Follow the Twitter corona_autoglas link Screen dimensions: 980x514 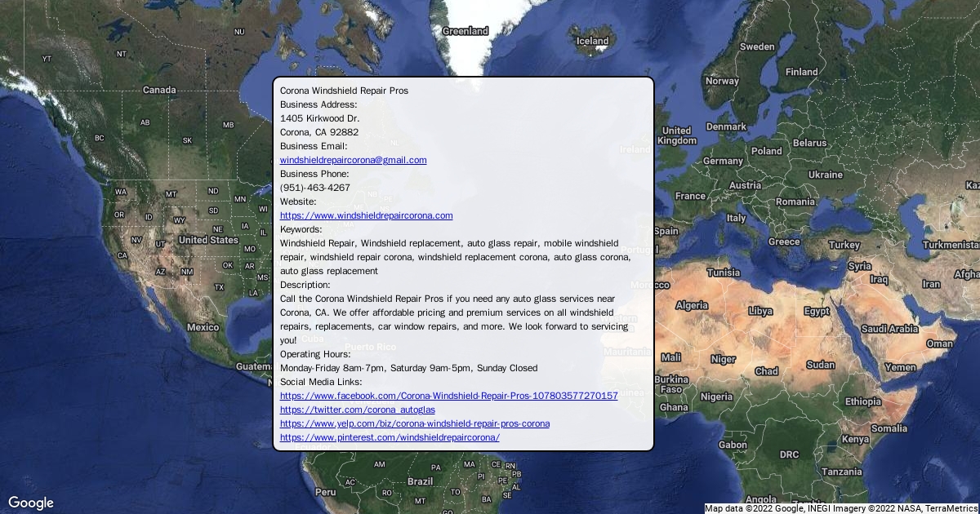pyautogui.click(x=357, y=410)
